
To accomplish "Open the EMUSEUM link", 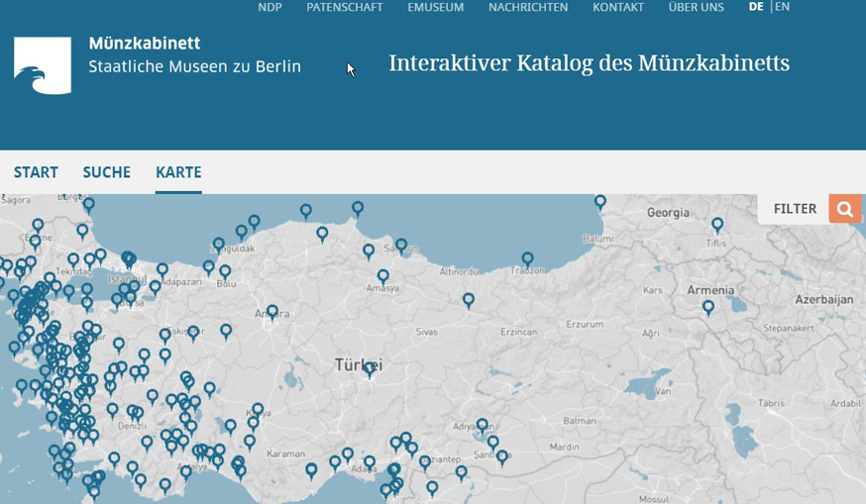I will [x=435, y=7].
